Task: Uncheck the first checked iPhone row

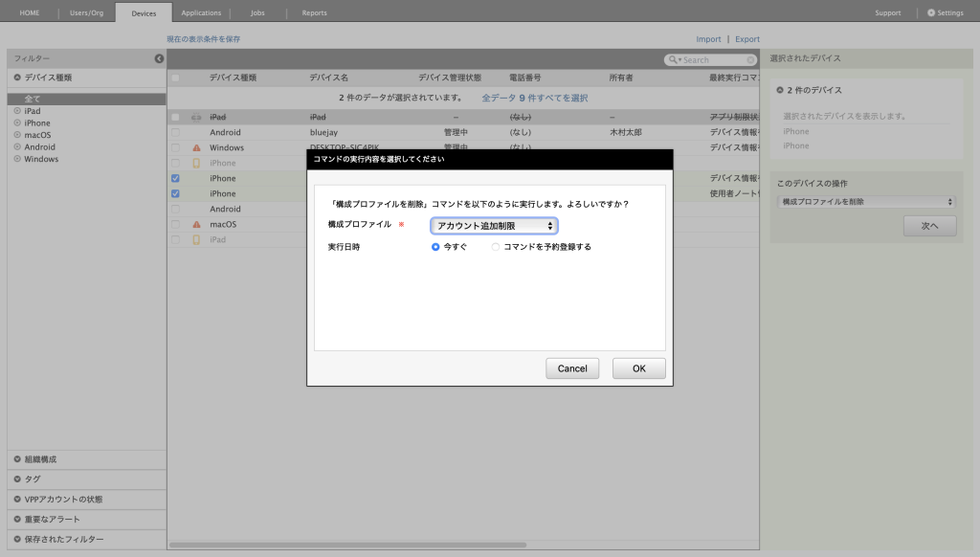Action: click(x=175, y=179)
